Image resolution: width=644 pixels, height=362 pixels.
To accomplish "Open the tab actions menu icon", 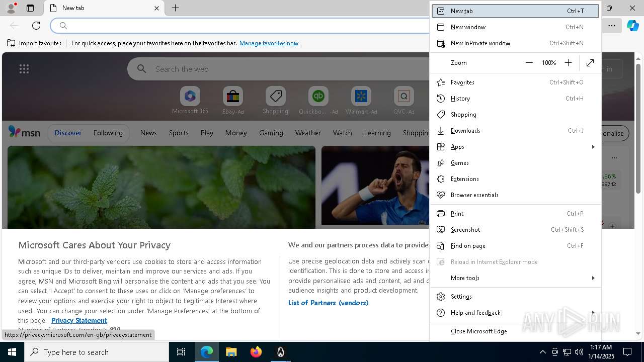I will pyautogui.click(x=30, y=8).
